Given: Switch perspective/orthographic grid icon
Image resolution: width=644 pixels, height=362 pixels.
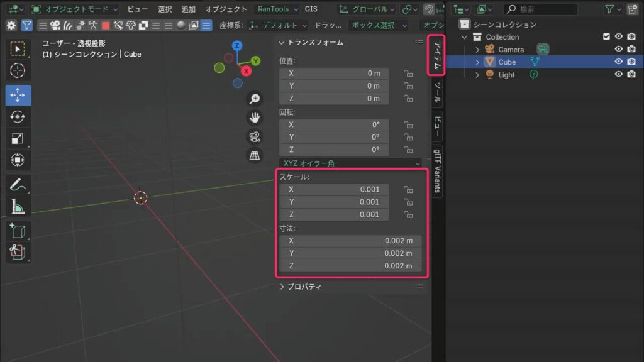Looking at the screenshot, I should pyautogui.click(x=255, y=156).
